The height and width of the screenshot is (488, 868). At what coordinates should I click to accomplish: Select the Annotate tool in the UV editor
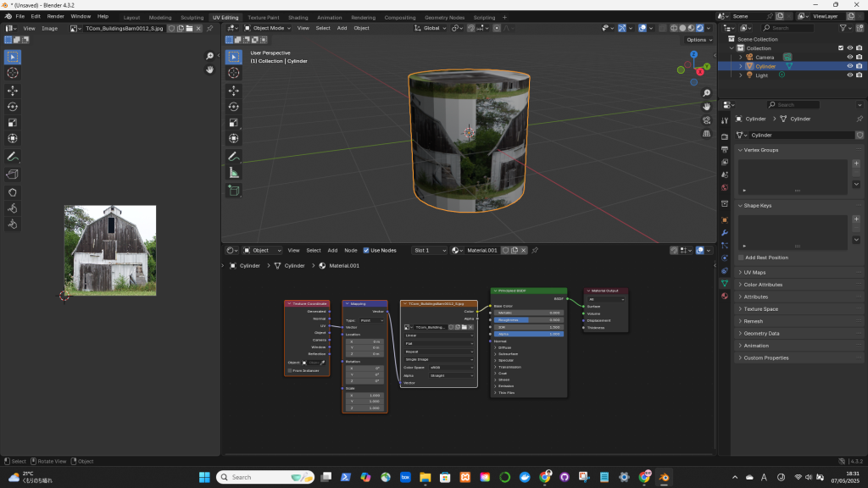(13, 157)
